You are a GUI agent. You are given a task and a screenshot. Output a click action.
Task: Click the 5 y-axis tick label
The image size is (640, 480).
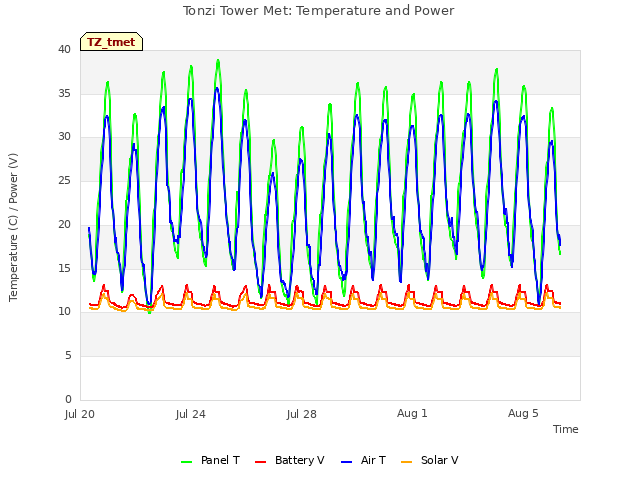pyautogui.click(x=68, y=356)
